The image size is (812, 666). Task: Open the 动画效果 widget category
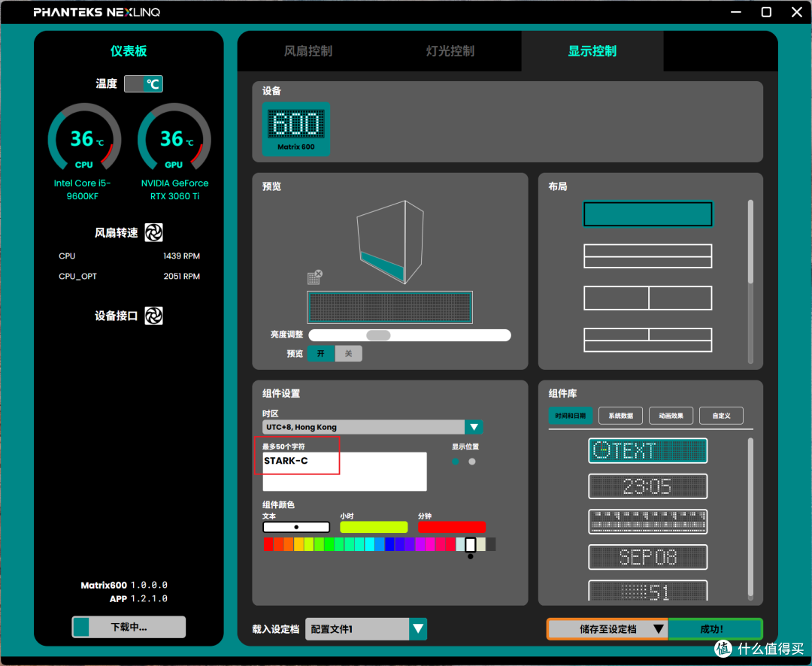[671, 416]
